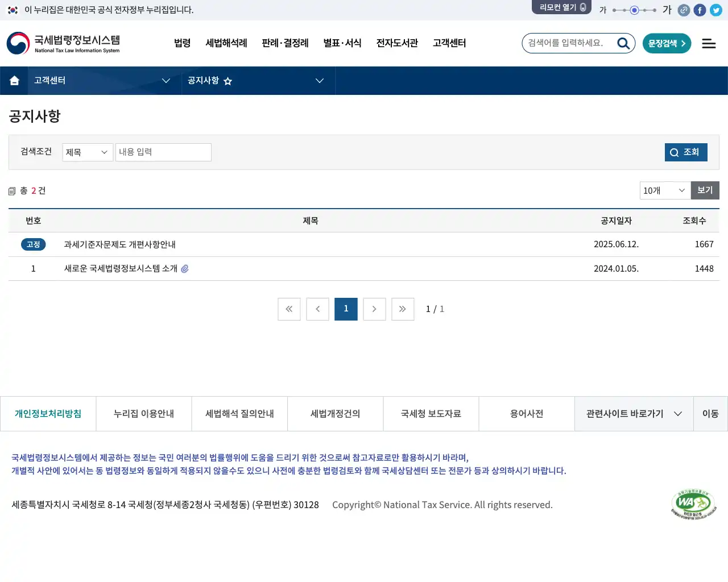The image size is (728, 582).
Task: Copy page link via link icon
Action: click(684, 10)
